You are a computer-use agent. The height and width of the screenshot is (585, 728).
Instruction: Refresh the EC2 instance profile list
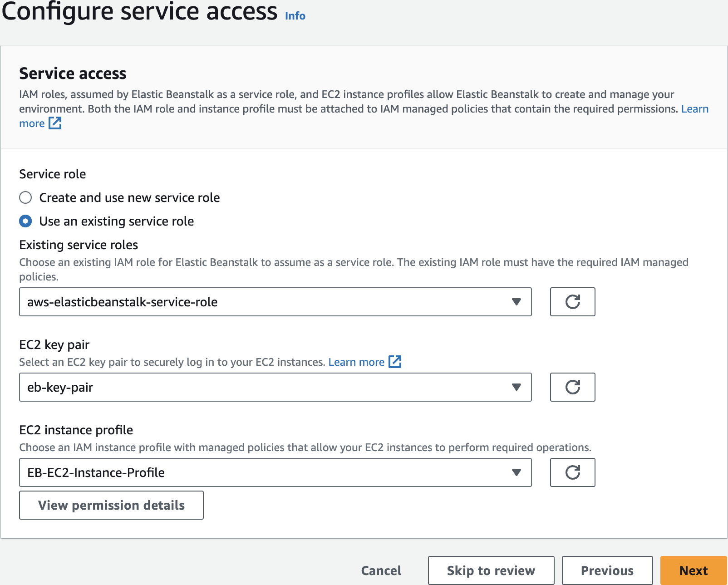click(572, 472)
